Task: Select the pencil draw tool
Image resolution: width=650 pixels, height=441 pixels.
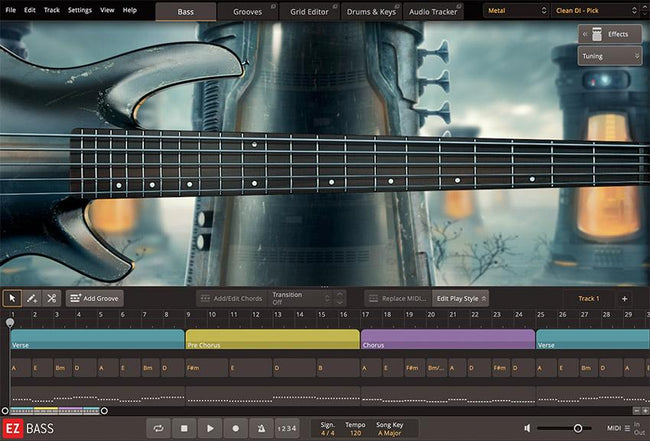Action: (32, 298)
